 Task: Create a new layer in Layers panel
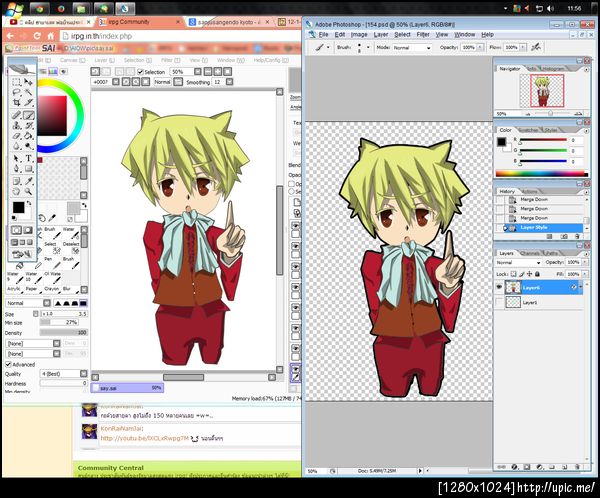564,467
